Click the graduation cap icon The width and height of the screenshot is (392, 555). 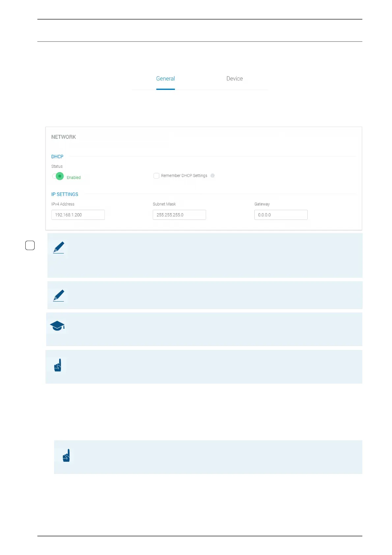(x=57, y=326)
